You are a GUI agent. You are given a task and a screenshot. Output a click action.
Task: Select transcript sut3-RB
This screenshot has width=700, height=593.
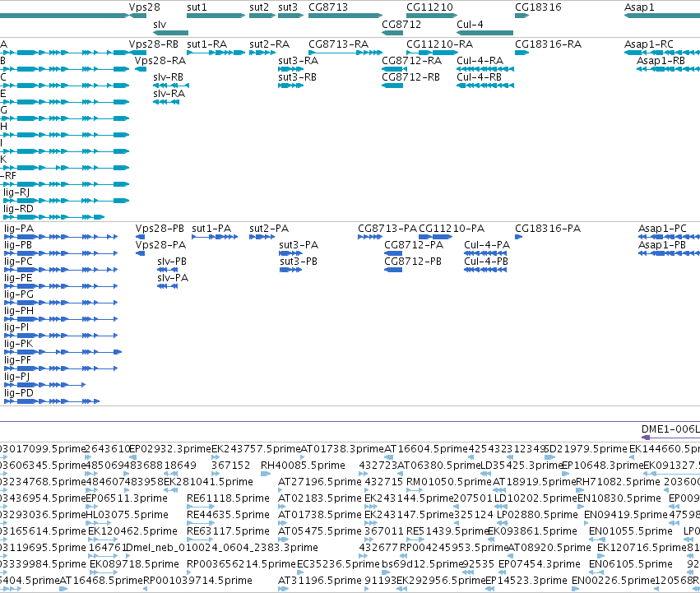click(x=290, y=86)
